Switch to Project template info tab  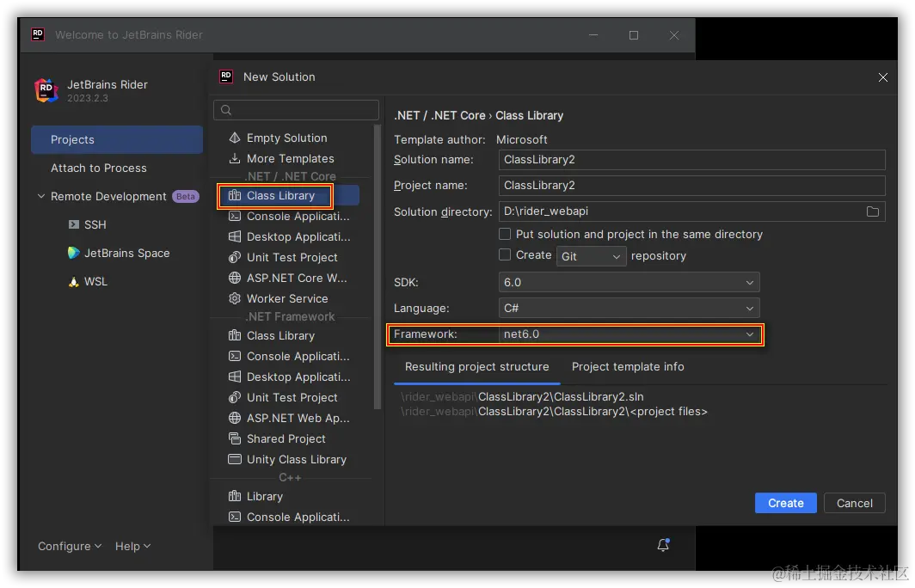(x=628, y=366)
